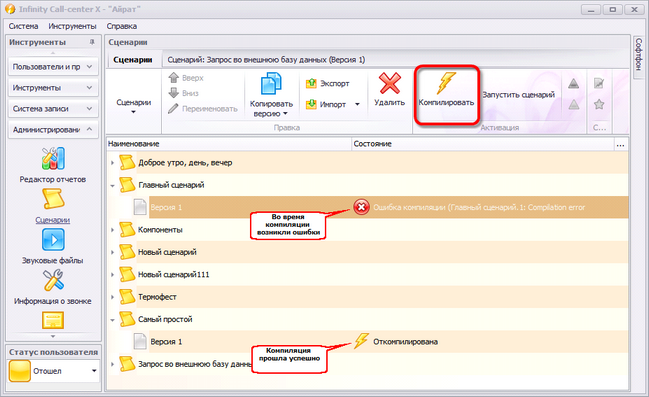Open the Инструменты menu in menu bar

coord(72,26)
